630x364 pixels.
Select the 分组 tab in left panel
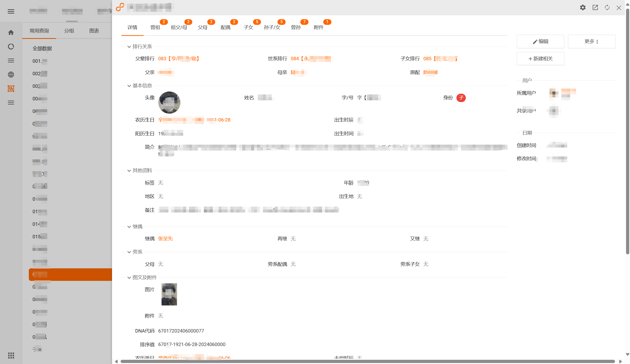[x=69, y=31]
